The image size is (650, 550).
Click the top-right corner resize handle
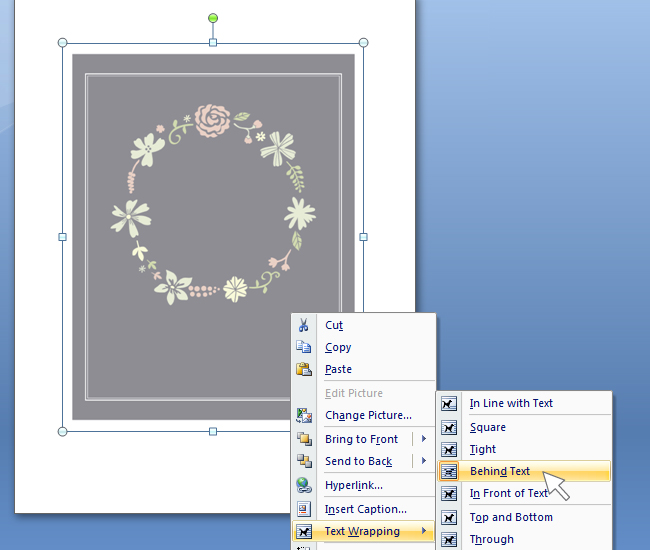point(363,42)
